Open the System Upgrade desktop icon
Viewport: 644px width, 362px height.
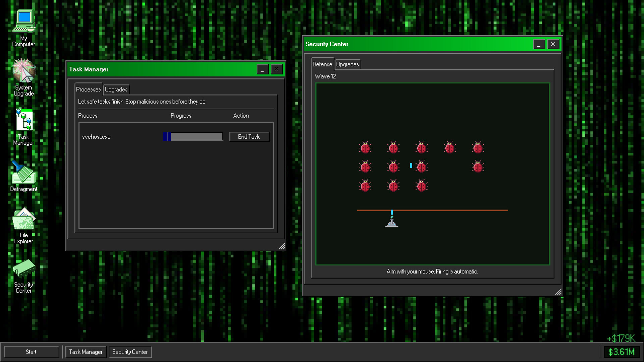(23, 77)
